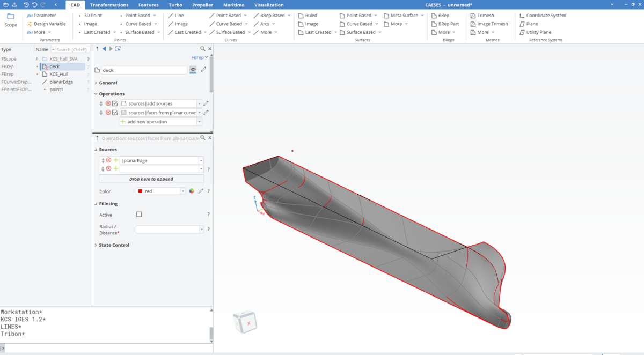Select the point1 tree item
This screenshot has width=644, height=355.
coord(56,90)
